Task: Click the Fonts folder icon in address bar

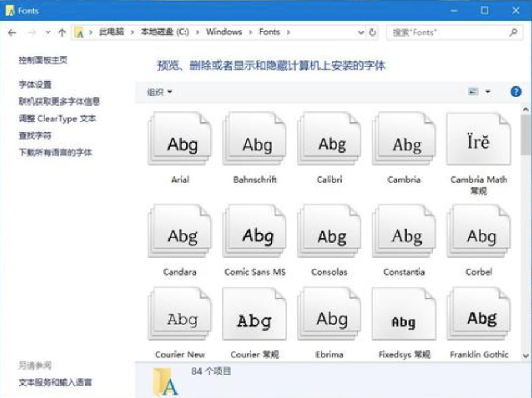Action: [x=80, y=32]
